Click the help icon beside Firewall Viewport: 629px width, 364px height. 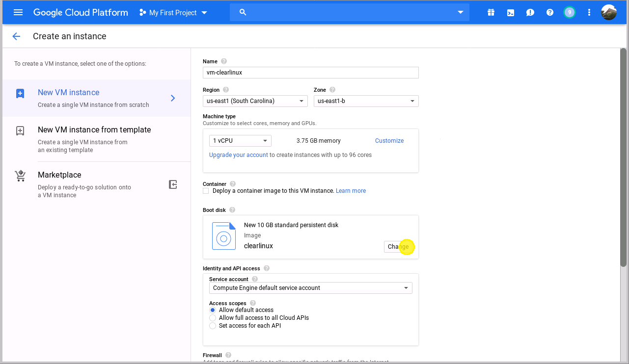(228, 355)
